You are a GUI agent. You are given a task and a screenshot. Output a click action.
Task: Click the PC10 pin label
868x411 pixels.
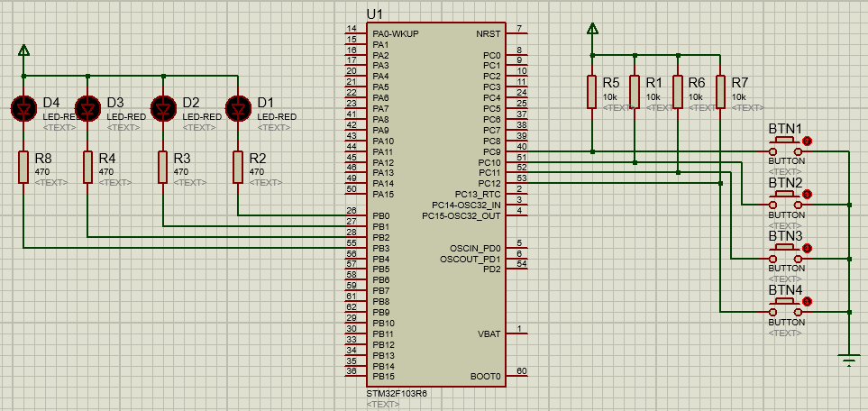pos(489,162)
